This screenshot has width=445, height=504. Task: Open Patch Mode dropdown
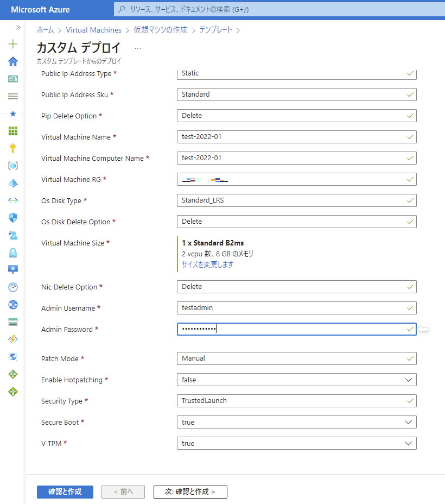point(297,358)
